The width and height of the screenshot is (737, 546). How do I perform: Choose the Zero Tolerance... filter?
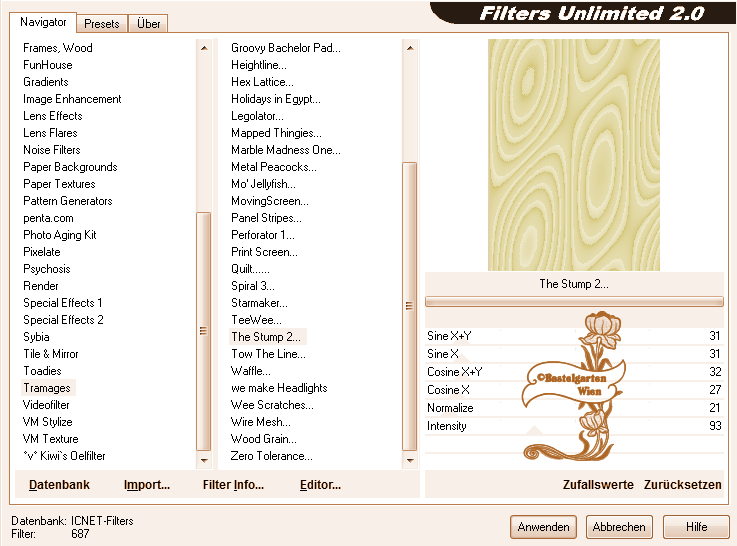point(271,456)
